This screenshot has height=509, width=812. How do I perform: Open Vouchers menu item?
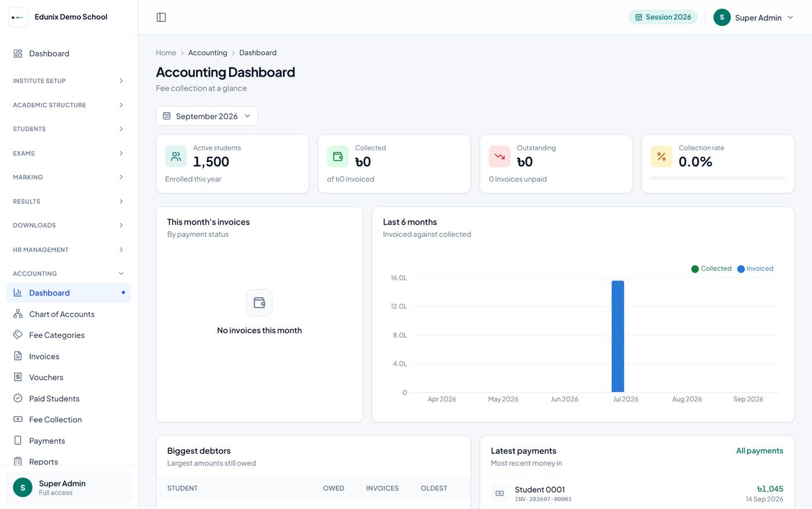[x=69, y=377]
